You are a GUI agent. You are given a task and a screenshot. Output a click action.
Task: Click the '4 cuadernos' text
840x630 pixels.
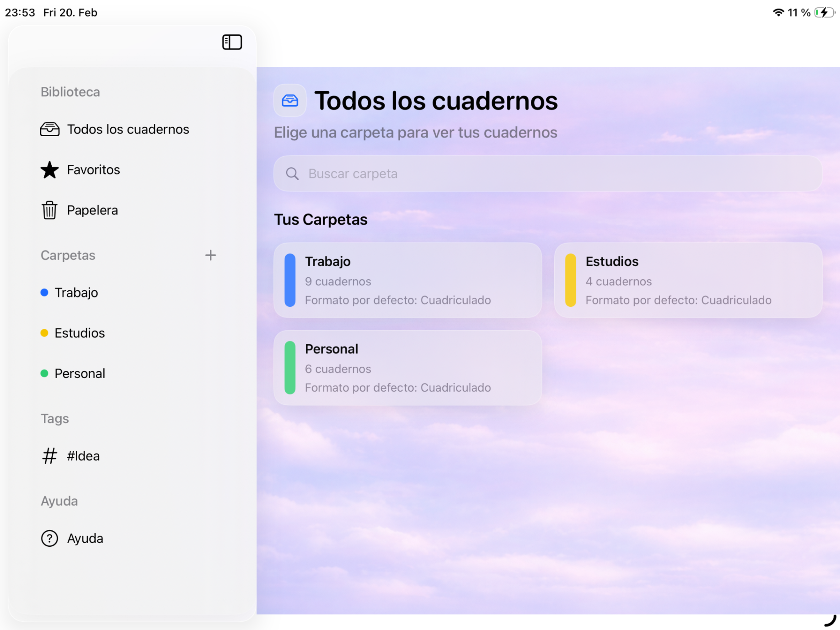pos(619,281)
